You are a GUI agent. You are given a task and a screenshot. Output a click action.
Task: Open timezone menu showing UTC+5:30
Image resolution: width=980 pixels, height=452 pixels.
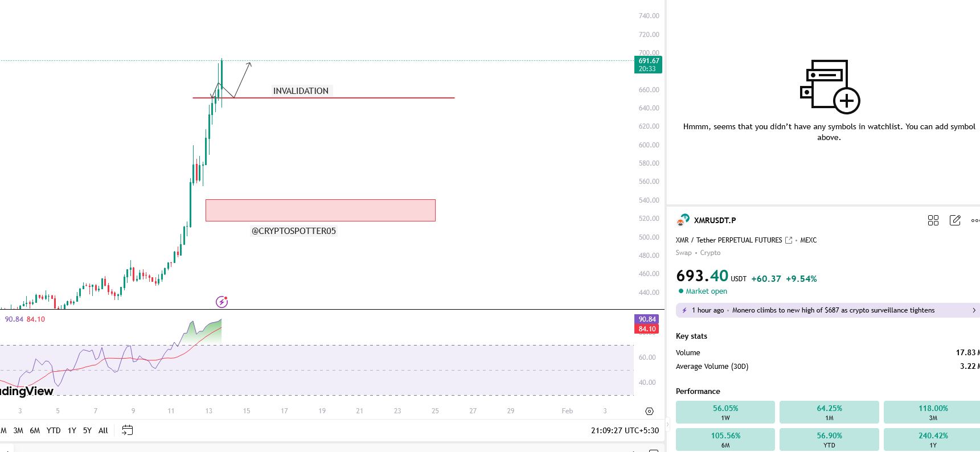point(625,430)
